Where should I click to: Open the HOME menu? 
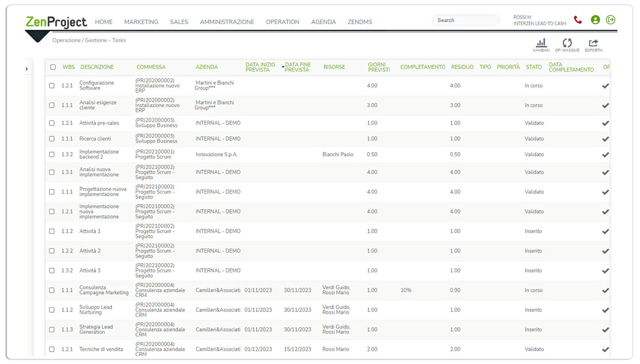[104, 22]
